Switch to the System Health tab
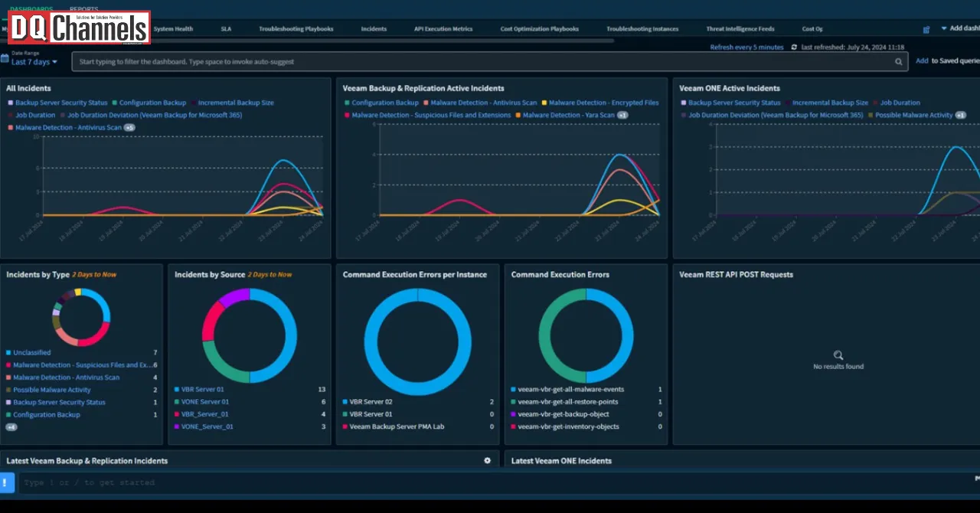Viewport: 980px width, 513px height. click(173, 29)
